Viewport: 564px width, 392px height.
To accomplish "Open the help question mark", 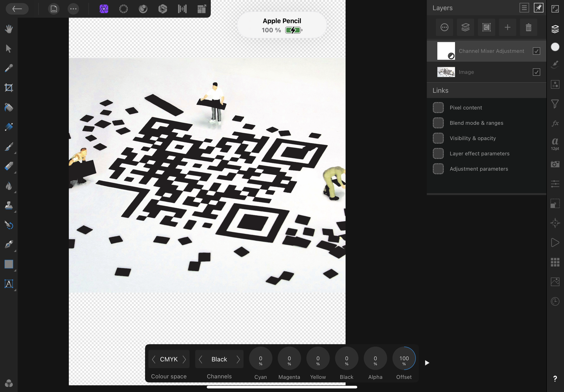I will 555,378.
